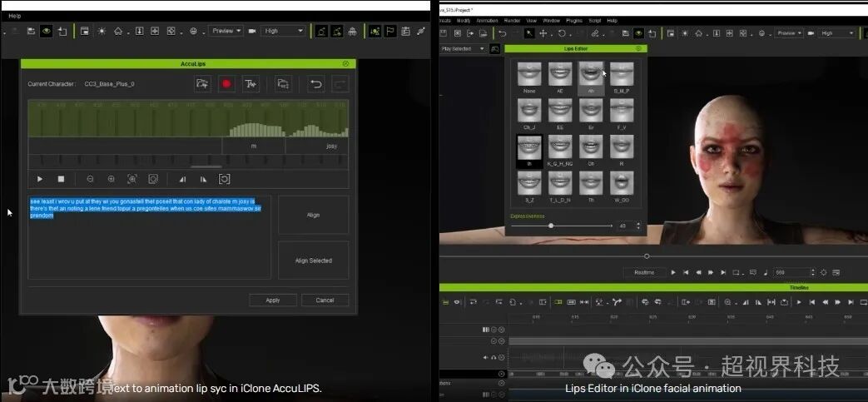Click the Align button
Viewport: 868px width, 402px height.
pyautogui.click(x=313, y=215)
